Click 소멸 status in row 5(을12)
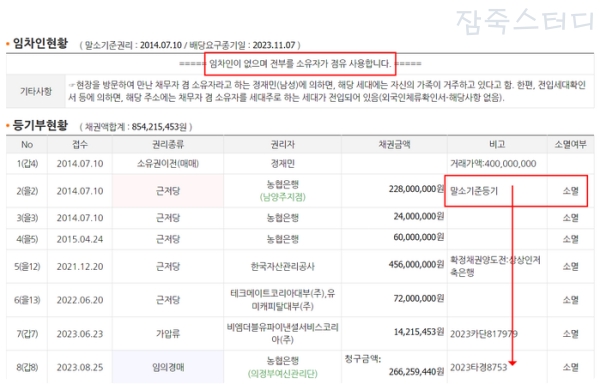This screenshot has width=600, height=384. (570, 266)
